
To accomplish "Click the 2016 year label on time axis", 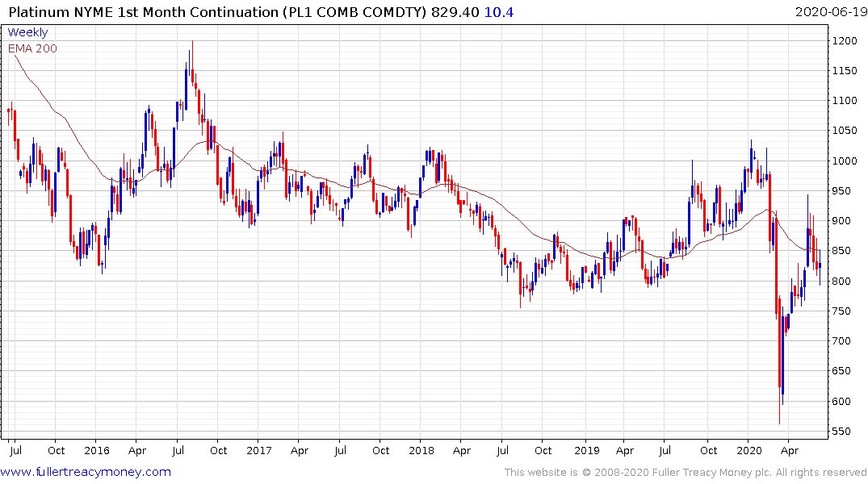I will pyautogui.click(x=97, y=450).
